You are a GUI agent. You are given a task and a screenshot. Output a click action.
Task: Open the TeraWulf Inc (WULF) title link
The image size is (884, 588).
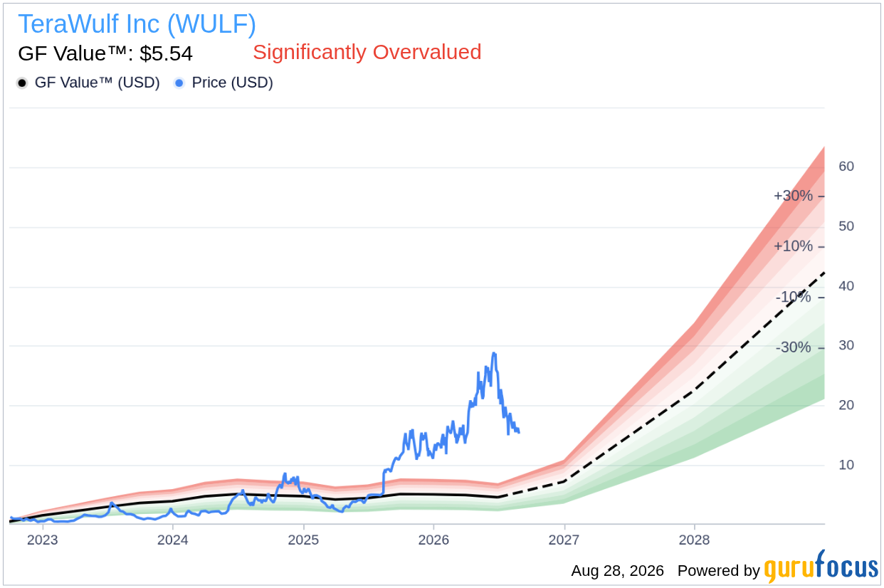[137, 24]
